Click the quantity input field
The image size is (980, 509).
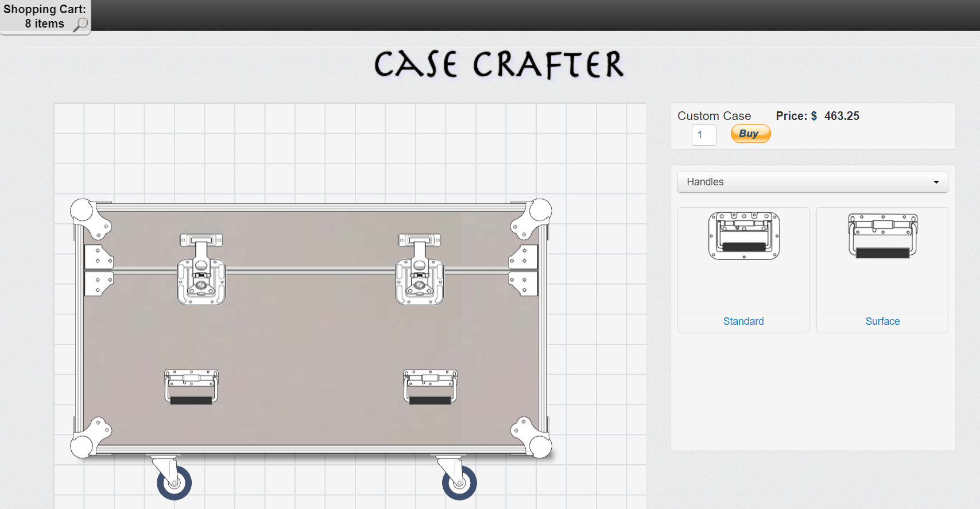(704, 135)
